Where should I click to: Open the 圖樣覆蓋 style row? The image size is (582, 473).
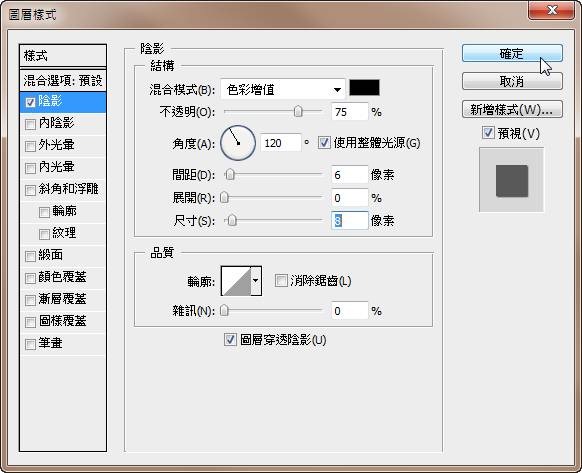[x=63, y=321]
